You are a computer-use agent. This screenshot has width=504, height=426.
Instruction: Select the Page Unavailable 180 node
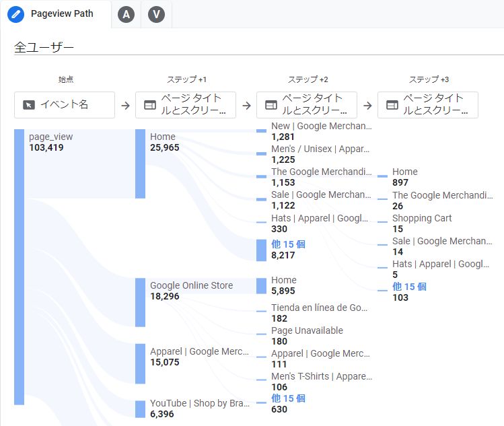point(261,334)
